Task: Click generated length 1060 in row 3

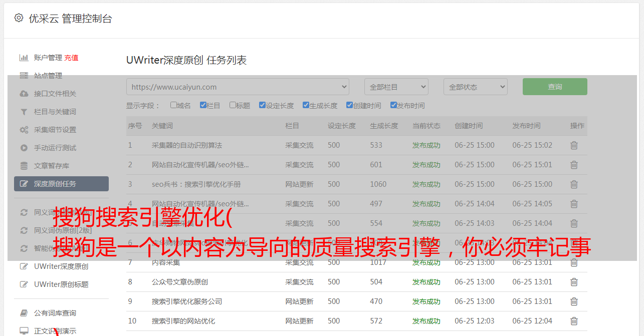Action: [x=378, y=184]
